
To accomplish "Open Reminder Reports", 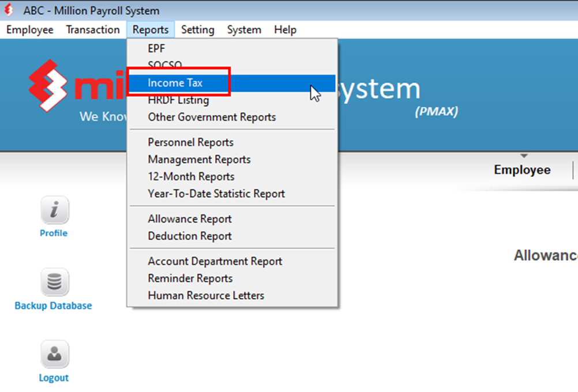I will click(232, 278).
